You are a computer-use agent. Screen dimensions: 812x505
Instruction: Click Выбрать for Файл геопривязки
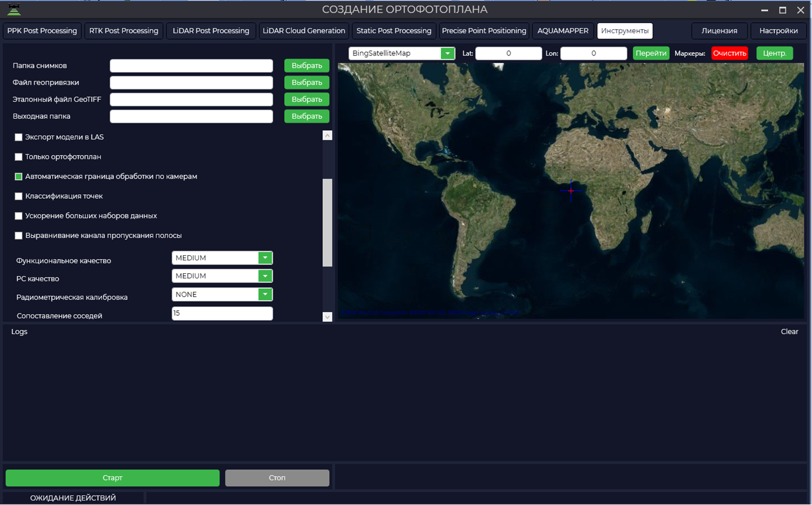click(307, 82)
